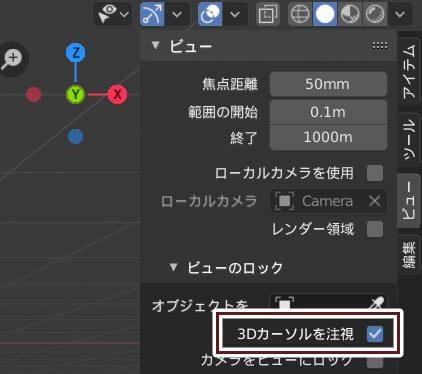Click the Z axis on navigation gizmo
The width and height of the screenshot is (422, 374).
tap(76, 53)
